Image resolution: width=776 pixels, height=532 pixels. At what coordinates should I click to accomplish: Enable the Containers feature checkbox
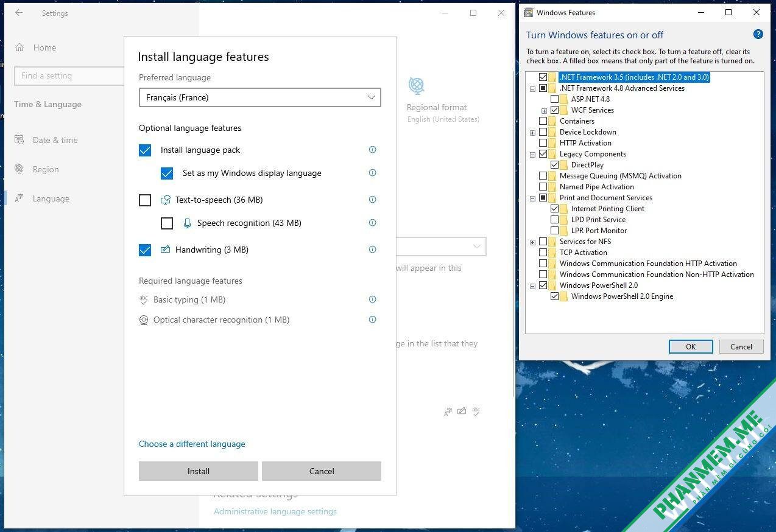543,121
